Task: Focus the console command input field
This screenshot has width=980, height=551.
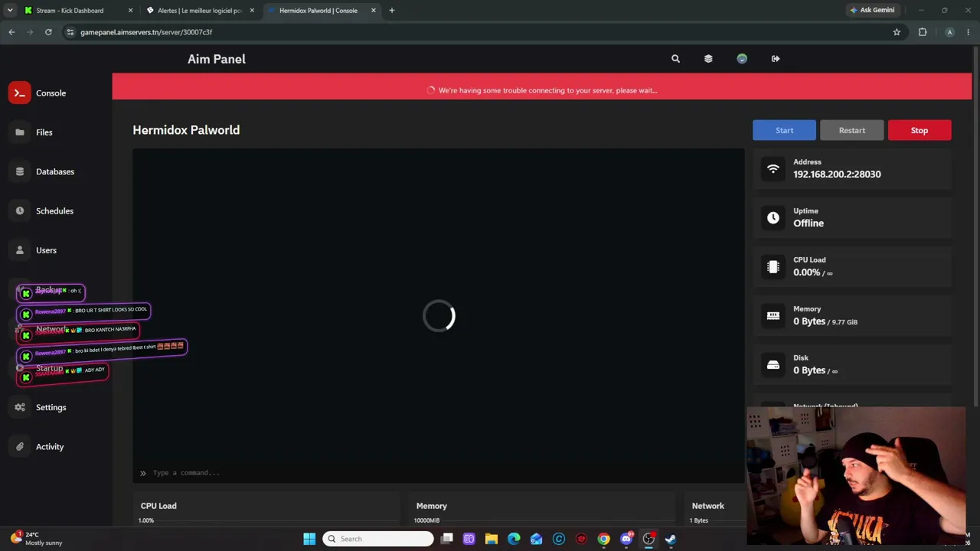Action: pyautogui.click(x=439, y=473)
